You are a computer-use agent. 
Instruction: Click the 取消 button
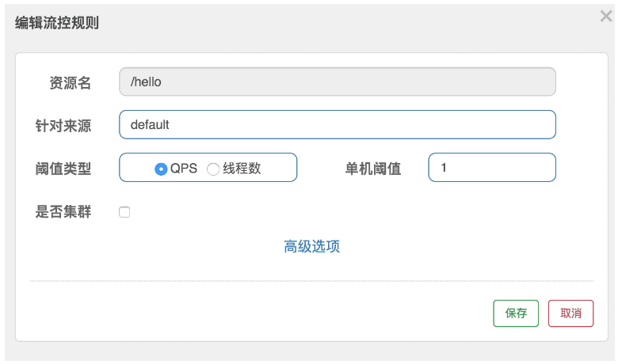click(570, 313)
